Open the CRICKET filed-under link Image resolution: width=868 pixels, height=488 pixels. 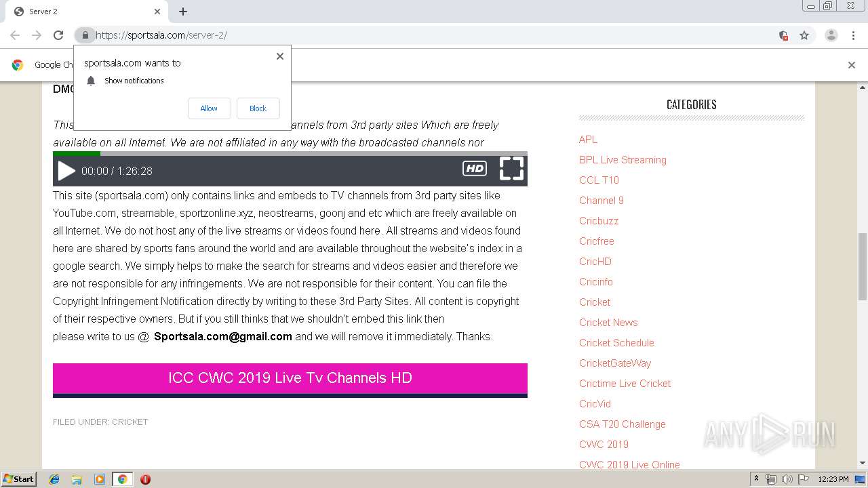pos(130,422)
